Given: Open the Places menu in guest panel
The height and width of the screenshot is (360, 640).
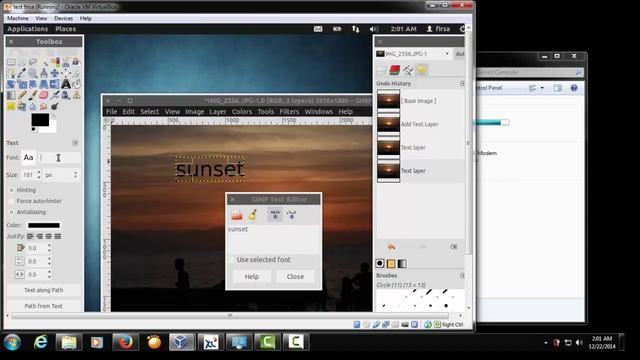Looking at the screenshot, I should click(x=66, y=29).
